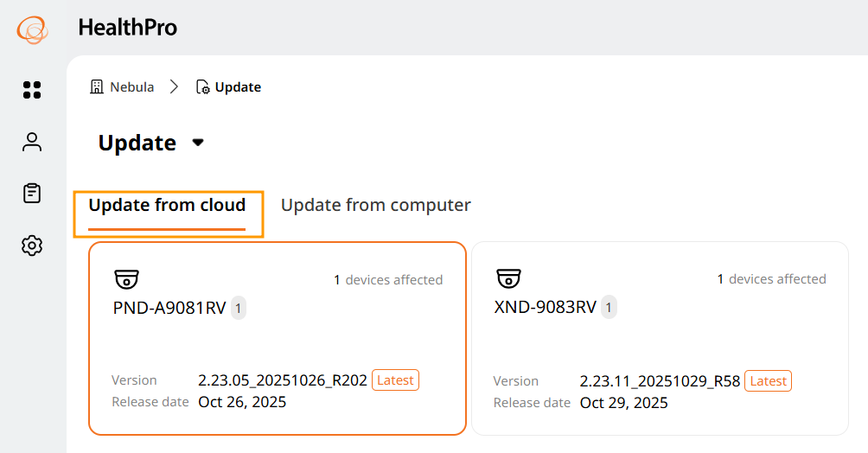This screenshot has width=868, height=453.
Task: Click the breadcrumb chevron after Nebula
Action: coord(175,86)
